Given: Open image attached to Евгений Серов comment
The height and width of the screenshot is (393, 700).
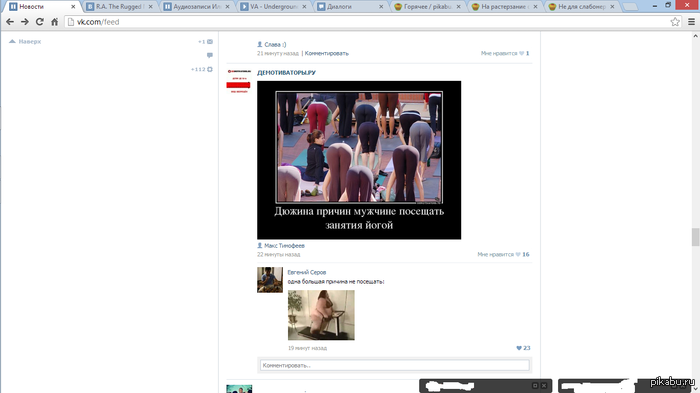Looking at the screenshot, I should pos(321,315).
